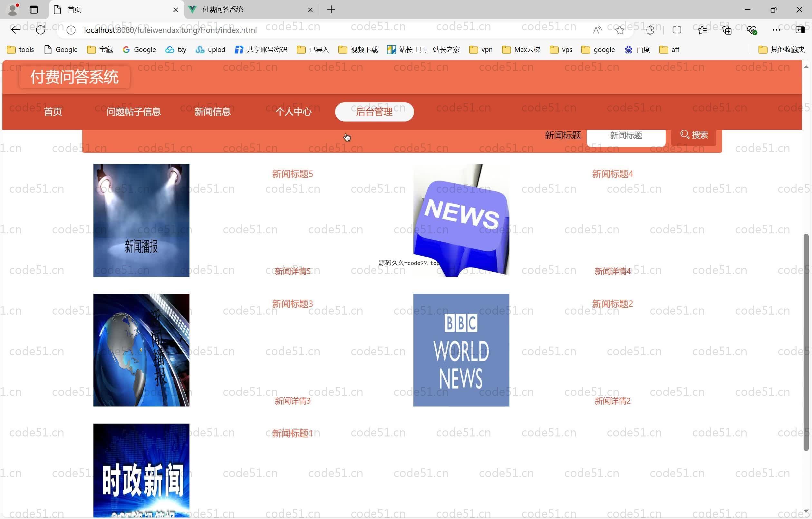Image resolution: width=812 pixels, height=519 pixels.
Task: Open the 新闻标题2 link
Action: (x=612, y=304)
